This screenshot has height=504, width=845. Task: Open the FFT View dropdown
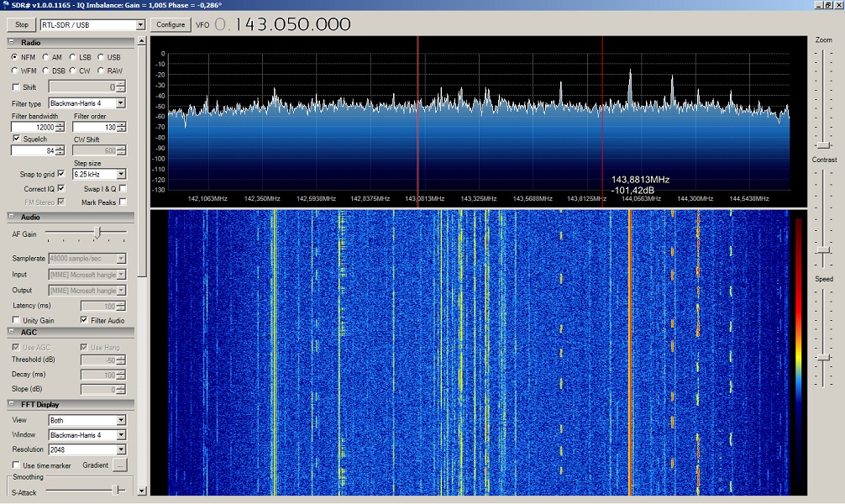[x=120, y=420]
